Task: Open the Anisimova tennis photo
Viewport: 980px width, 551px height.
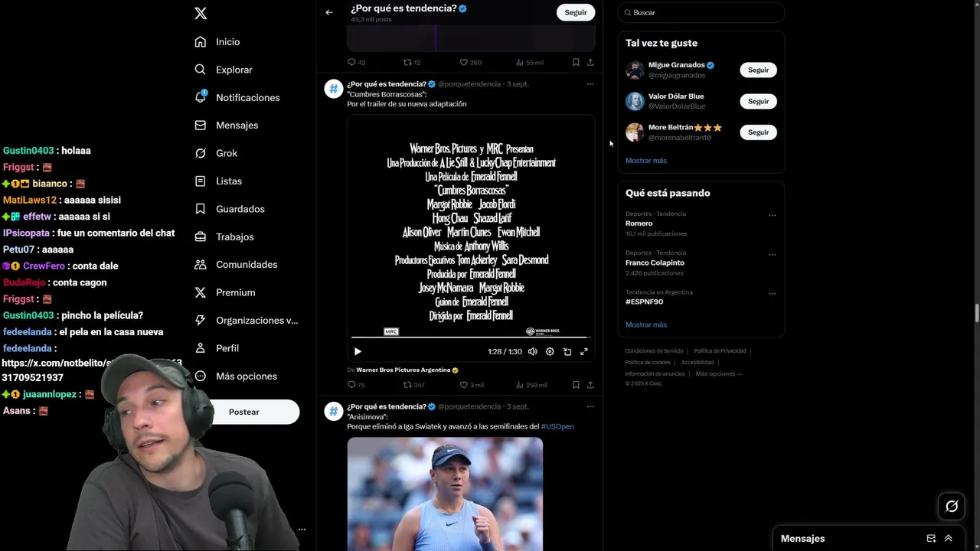Action: tap(445, 494)
